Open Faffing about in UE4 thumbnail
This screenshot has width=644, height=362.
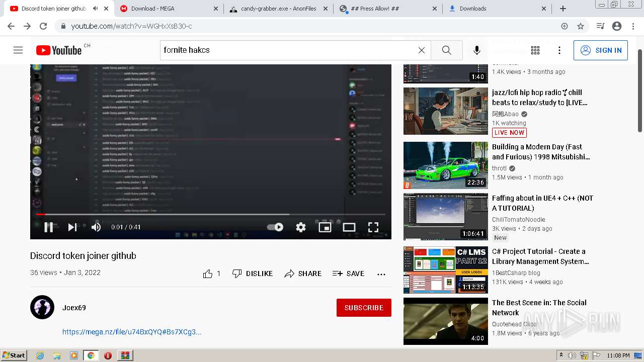pos(446,217)
